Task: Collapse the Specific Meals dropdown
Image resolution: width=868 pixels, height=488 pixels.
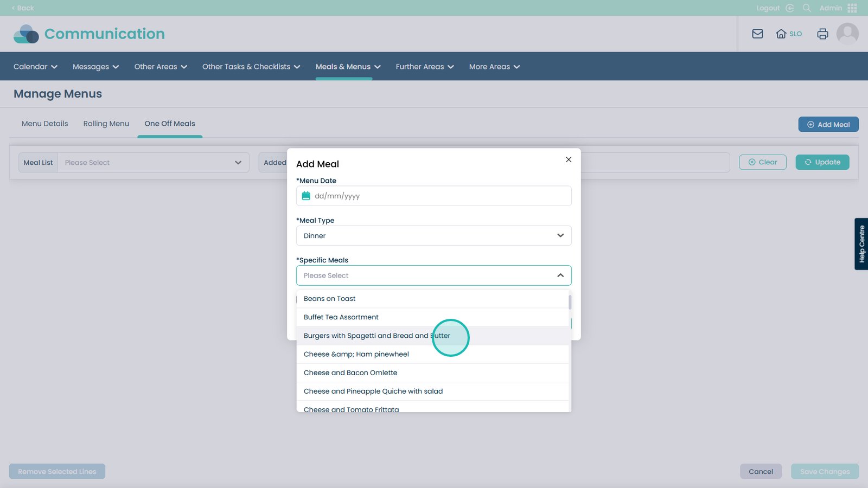Action: coord(560,275)
